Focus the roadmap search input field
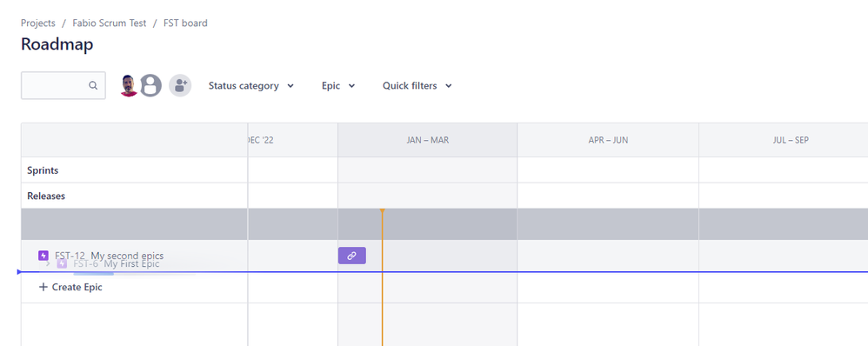868x346 pixels. (x=63, y=86)
